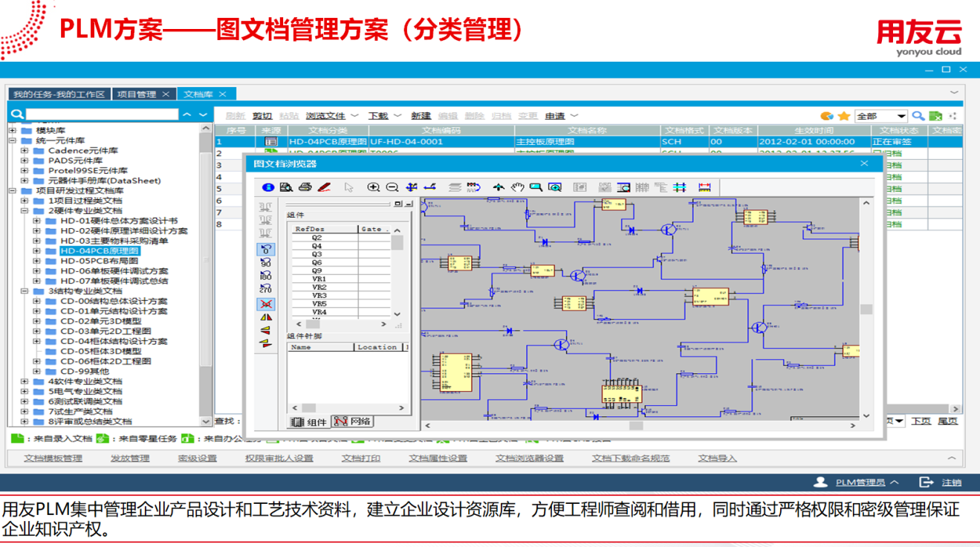Screen dimensions: 980x547
Task: Click the 180 degree rotation icon
Action: tap(265, 276)
